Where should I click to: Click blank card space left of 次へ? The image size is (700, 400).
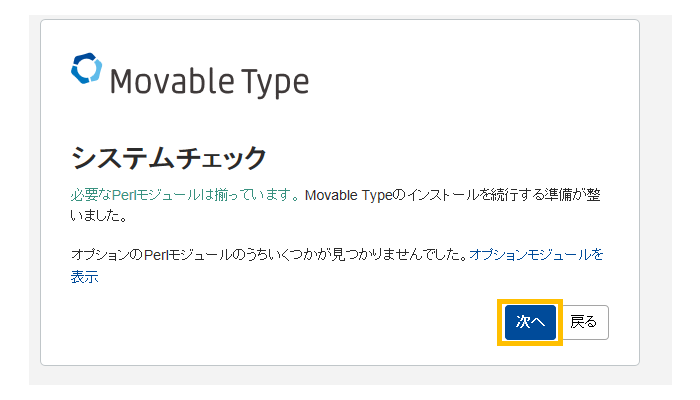(300, 322)
